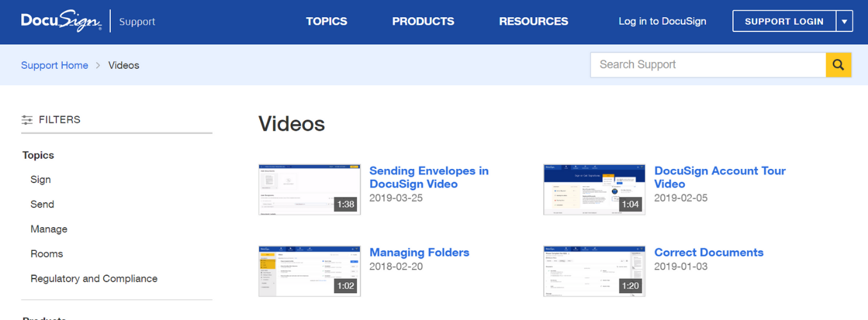
Task: Open the Products menu
Action: [423, 21]
